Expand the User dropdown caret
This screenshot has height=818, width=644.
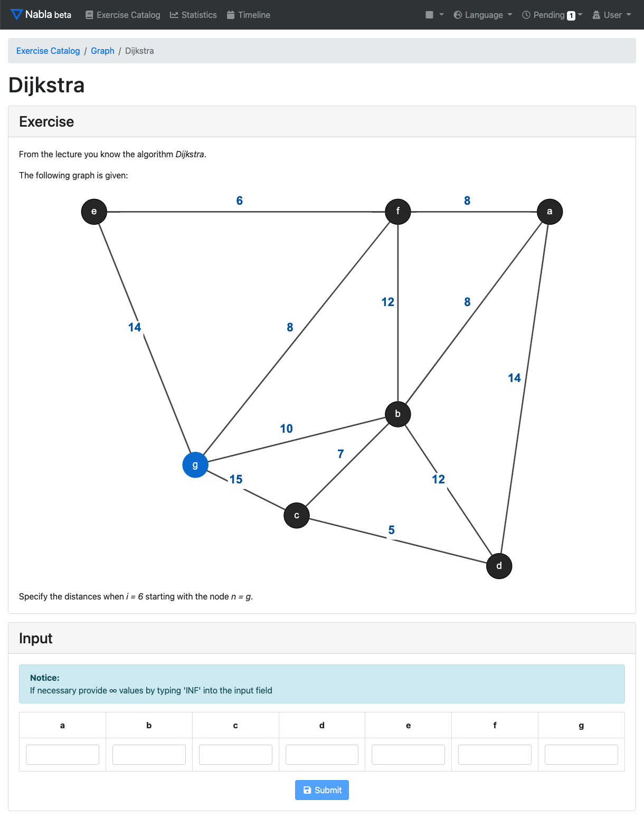(629, 15)
